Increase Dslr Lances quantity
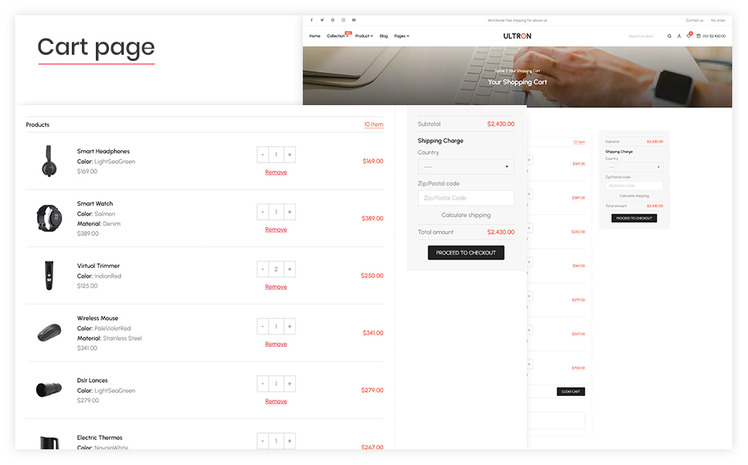This screenshot has width=748, height=465. pyautogui.click(x=290, y=383)
